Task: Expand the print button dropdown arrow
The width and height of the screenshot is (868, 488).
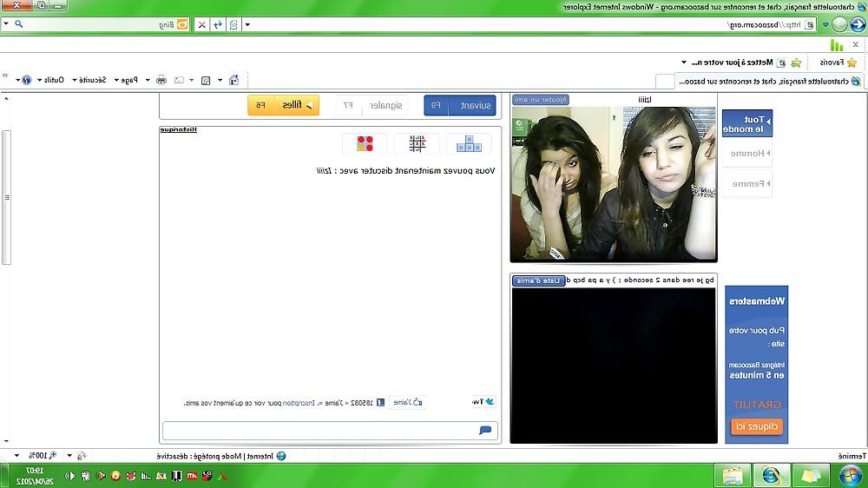Action: pyautogui.click(x=148, y=80)
